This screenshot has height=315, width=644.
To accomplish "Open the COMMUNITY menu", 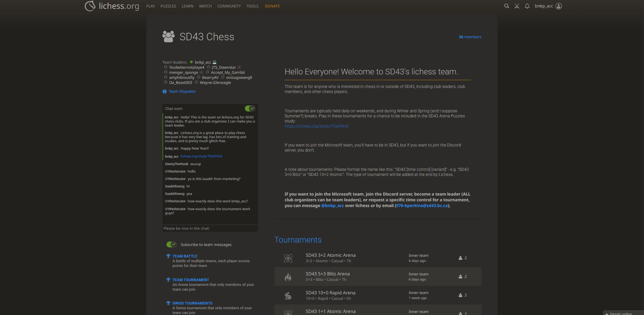I will tap(229, 6).
